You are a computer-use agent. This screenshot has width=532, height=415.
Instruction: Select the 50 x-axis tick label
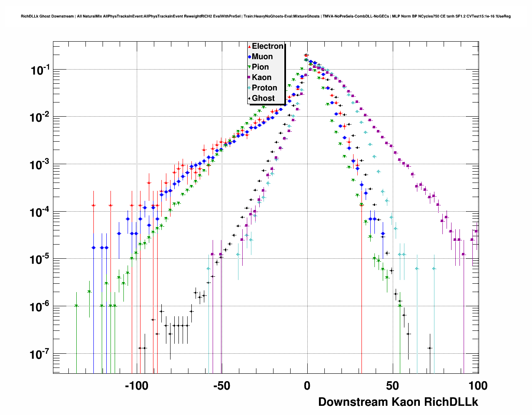tap(392, 386)
